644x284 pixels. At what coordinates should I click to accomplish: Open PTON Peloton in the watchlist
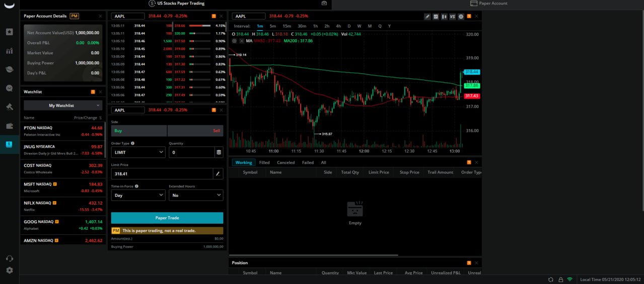(63, 131)
